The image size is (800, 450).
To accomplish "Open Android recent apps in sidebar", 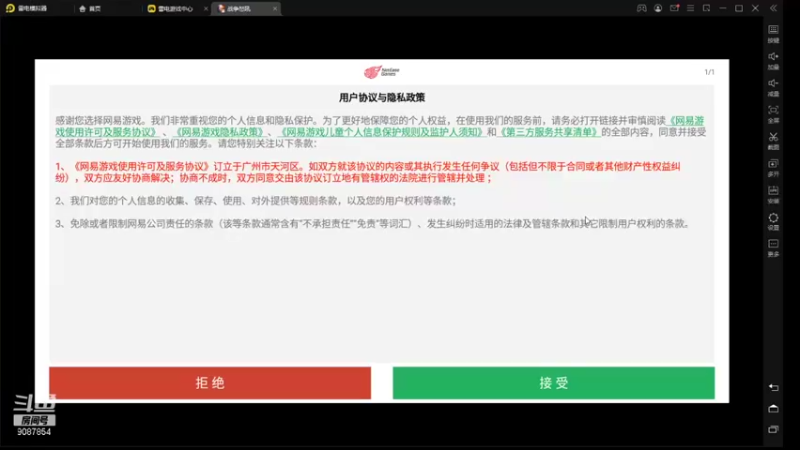I will coord(773,430).
